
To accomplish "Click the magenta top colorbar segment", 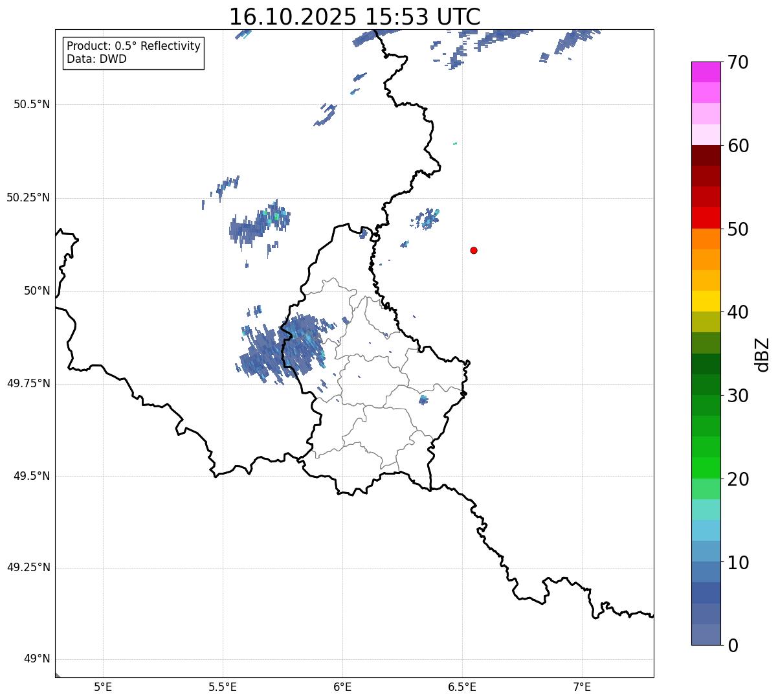I will click(706, 72).
